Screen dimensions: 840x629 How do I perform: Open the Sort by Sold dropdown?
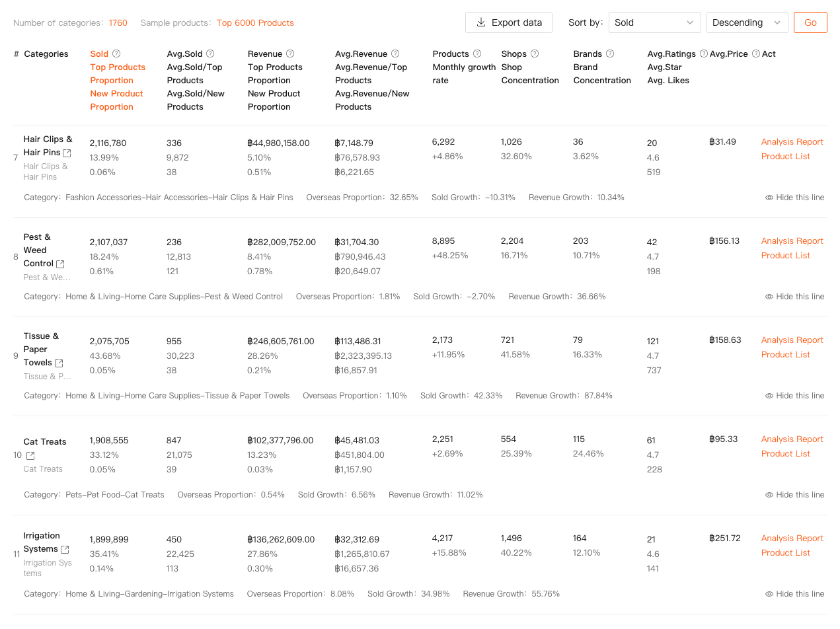pyautogui.click(x=654, y=22)
